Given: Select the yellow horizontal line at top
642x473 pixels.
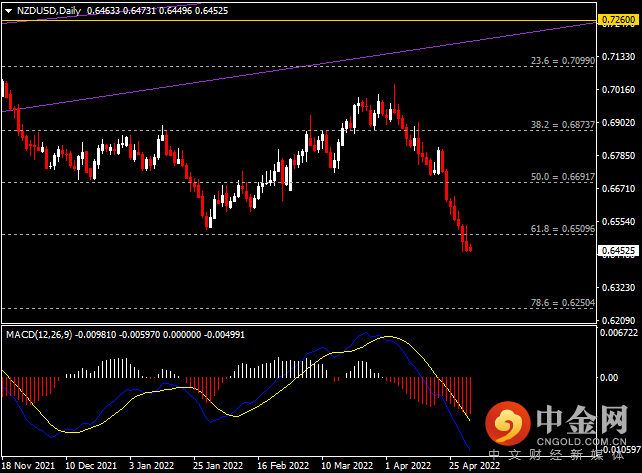Looking at the screenshot, I should pyautogui.click(x=299, y=20).
